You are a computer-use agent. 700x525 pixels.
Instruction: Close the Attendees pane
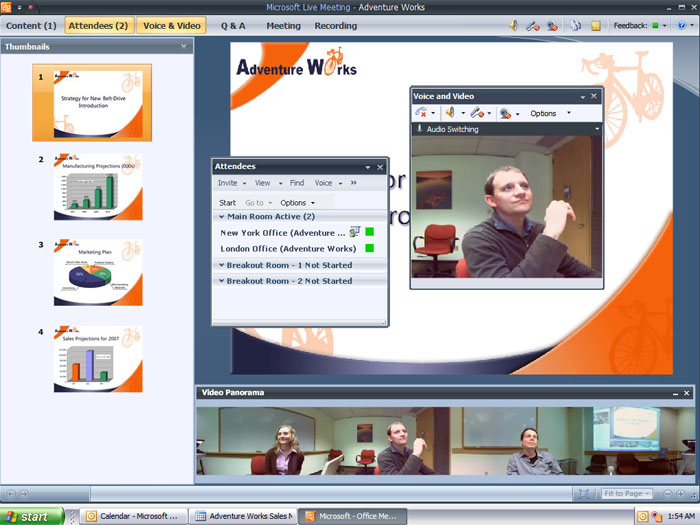point(380,167)
